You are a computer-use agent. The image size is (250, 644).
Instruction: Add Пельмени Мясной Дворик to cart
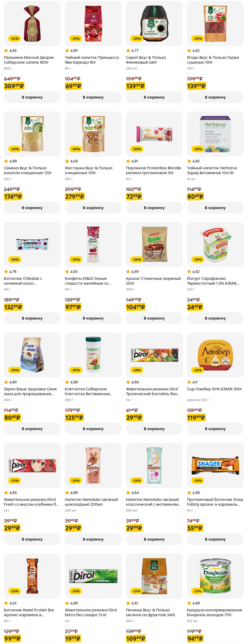tap(32, 97)
